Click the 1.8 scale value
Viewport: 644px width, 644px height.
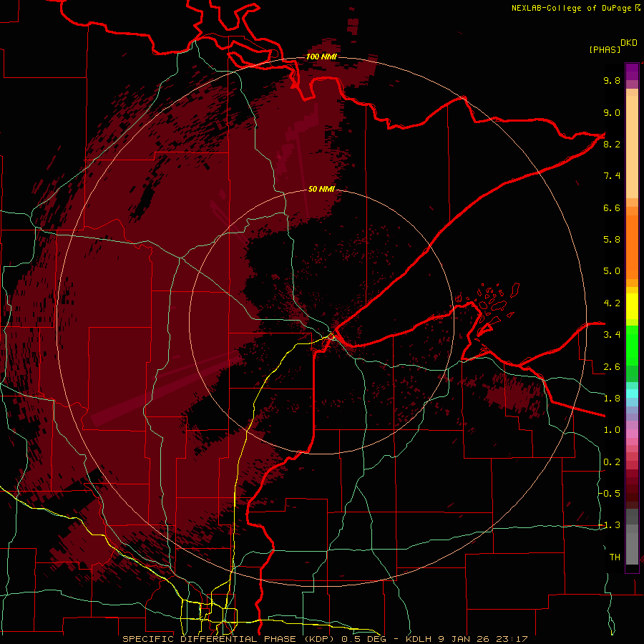612,399
